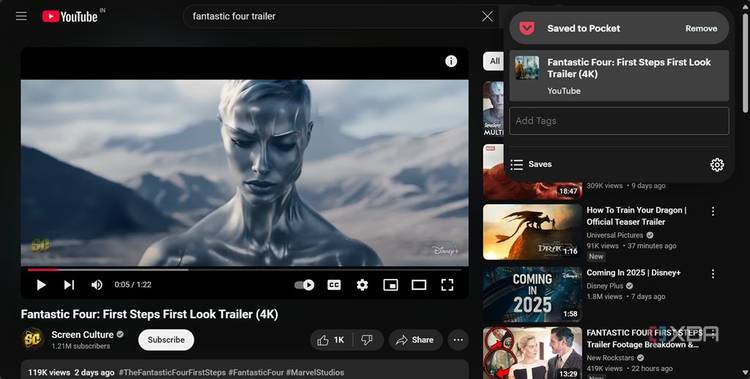Remove the saved item from Pocket
750x379 pixels.
tap(701, 28)
